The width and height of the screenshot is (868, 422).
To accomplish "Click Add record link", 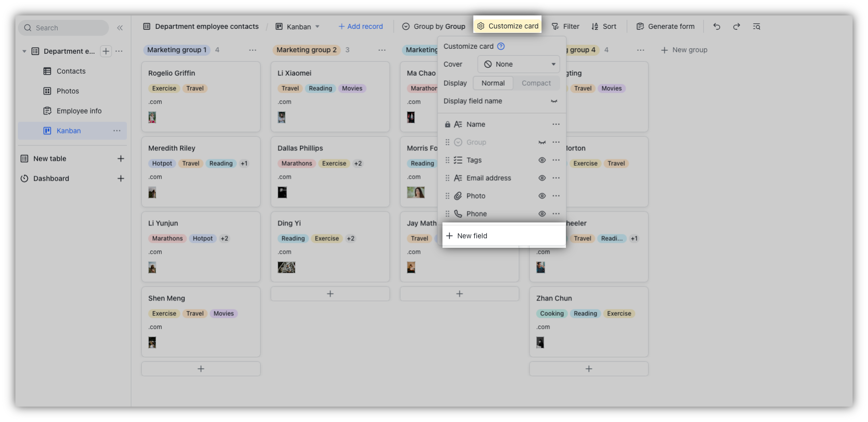I will click(360, 26).
